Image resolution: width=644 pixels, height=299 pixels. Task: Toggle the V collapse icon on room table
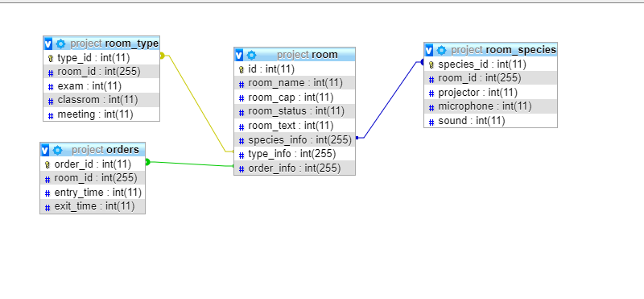tap(239, 55)
